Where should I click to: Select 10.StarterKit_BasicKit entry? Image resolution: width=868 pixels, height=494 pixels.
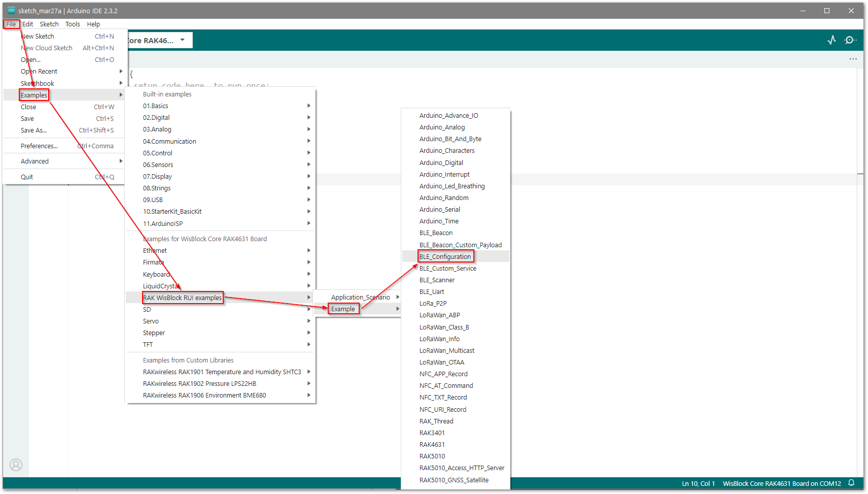pyautogui.click(x=221, y=211)
